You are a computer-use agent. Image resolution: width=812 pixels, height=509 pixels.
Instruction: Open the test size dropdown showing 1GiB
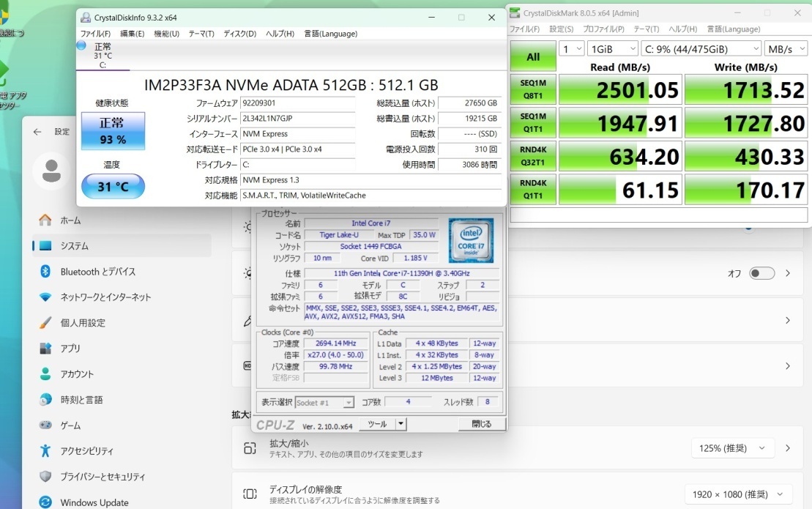pos(613,48)
